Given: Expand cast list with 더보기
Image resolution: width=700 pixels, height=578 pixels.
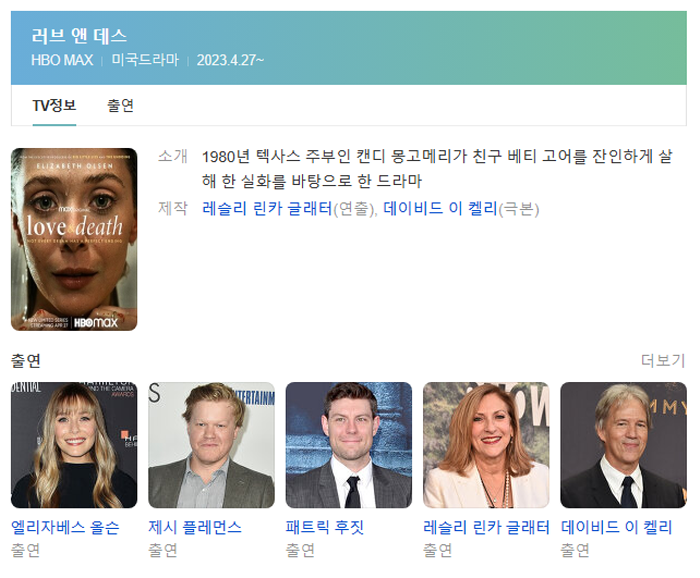Looking at the screenshot, I should (x=662, y=360).
